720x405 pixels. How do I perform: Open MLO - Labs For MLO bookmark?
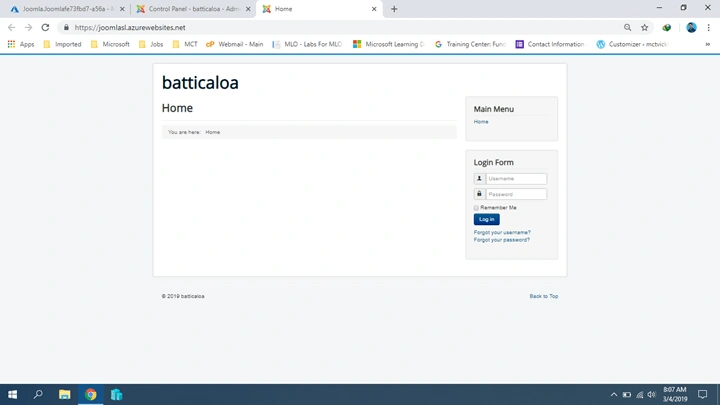click(307, 44)
